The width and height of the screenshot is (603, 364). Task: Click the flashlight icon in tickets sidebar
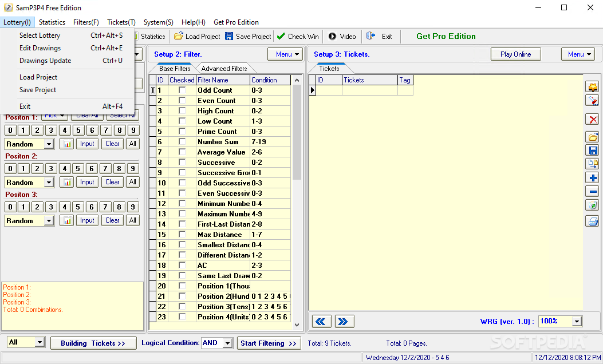click(593, 101)
